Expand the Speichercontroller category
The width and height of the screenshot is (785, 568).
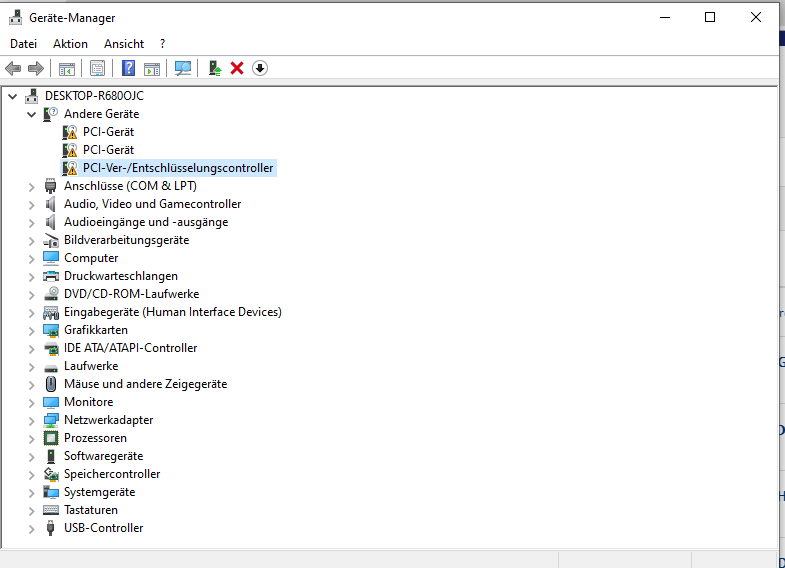(x=32, y=475)
